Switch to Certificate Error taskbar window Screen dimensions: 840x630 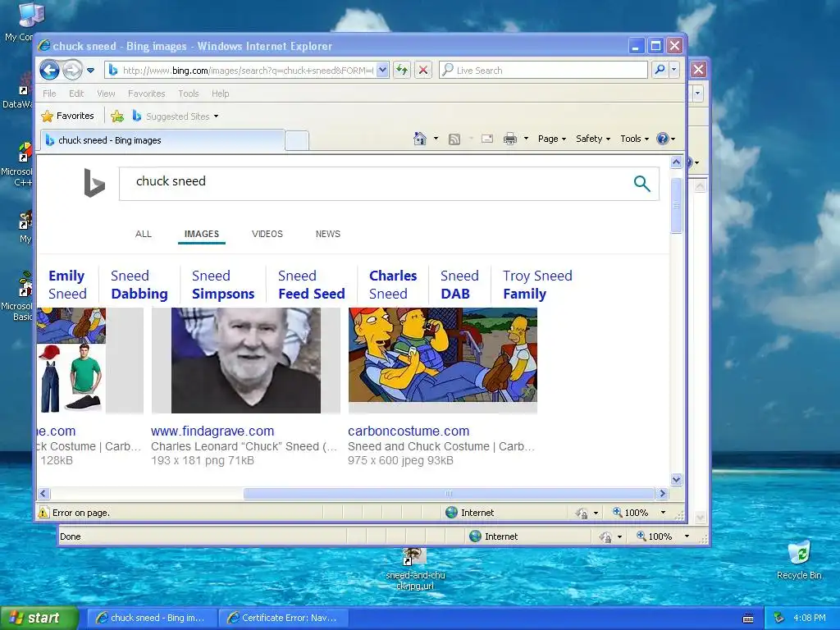(283, 618)
